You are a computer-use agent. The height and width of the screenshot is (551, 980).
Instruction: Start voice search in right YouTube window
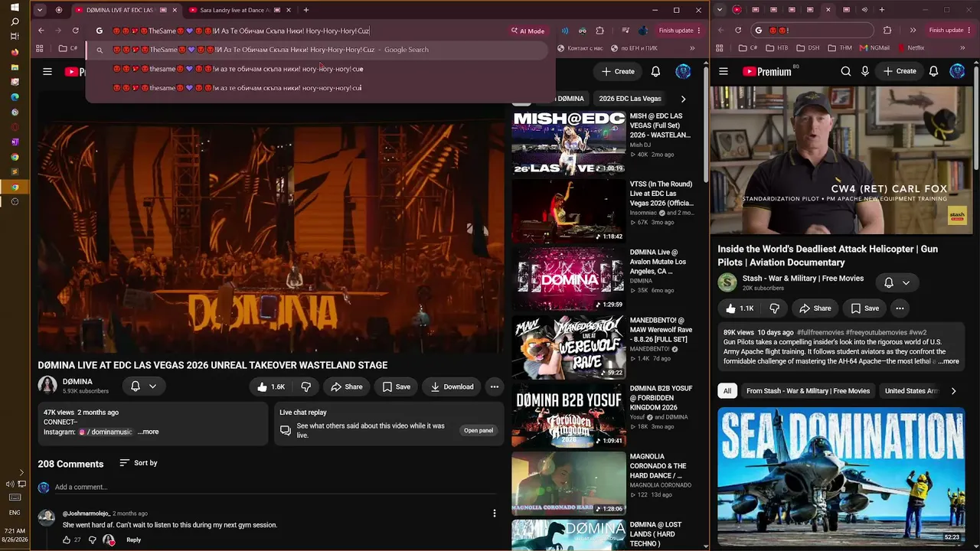pos(865,71)
